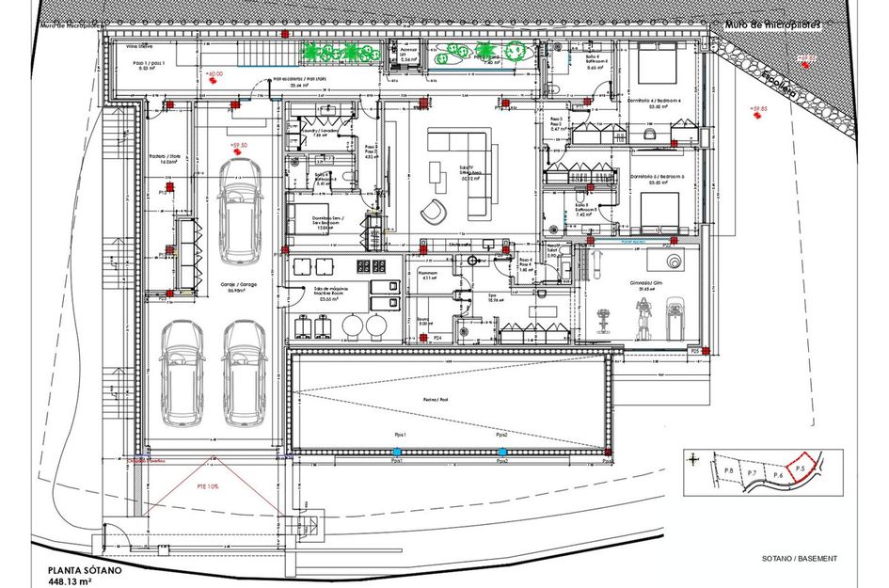Click the blue Pps1 marker on pool edge
This screenshot has height=588, width=889.
pos(397,454)
